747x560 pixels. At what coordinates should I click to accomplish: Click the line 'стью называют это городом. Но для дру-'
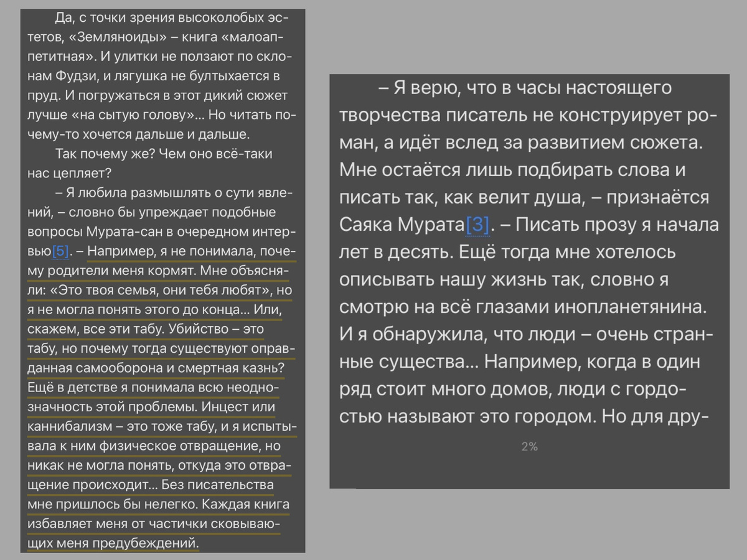tap(525, 416)
